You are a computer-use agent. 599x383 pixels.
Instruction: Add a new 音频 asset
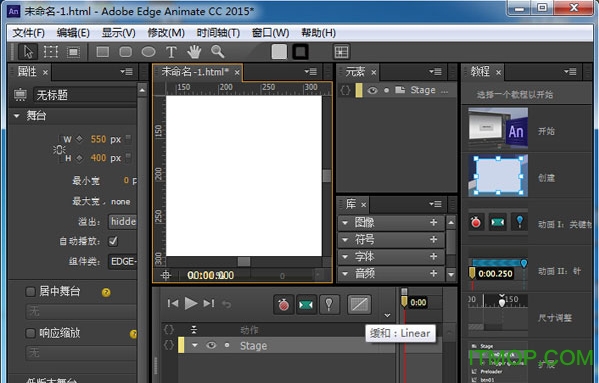click(433, 273)
